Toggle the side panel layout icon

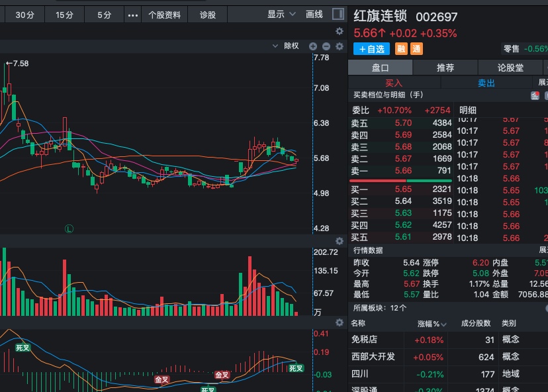338,14
